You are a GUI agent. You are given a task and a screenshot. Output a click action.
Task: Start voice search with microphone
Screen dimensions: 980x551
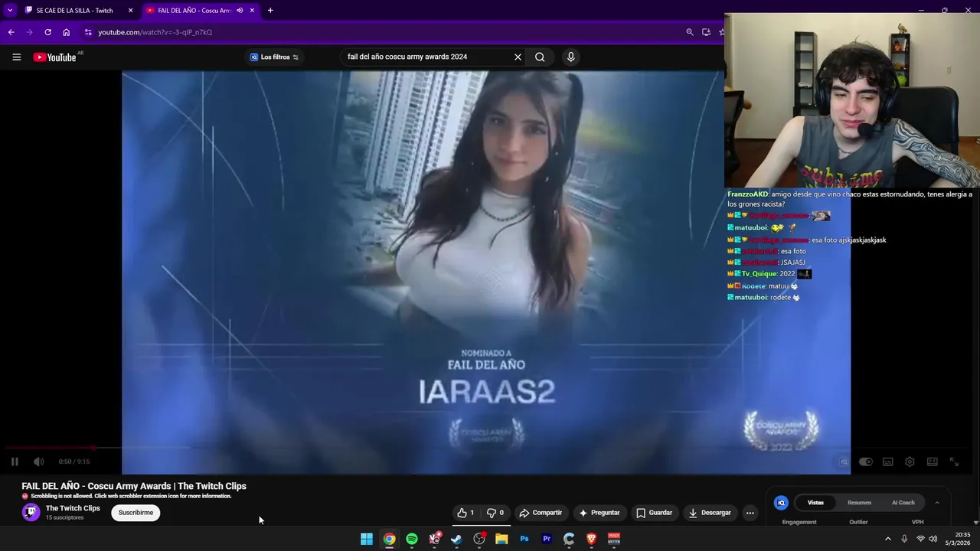point(570,57)
